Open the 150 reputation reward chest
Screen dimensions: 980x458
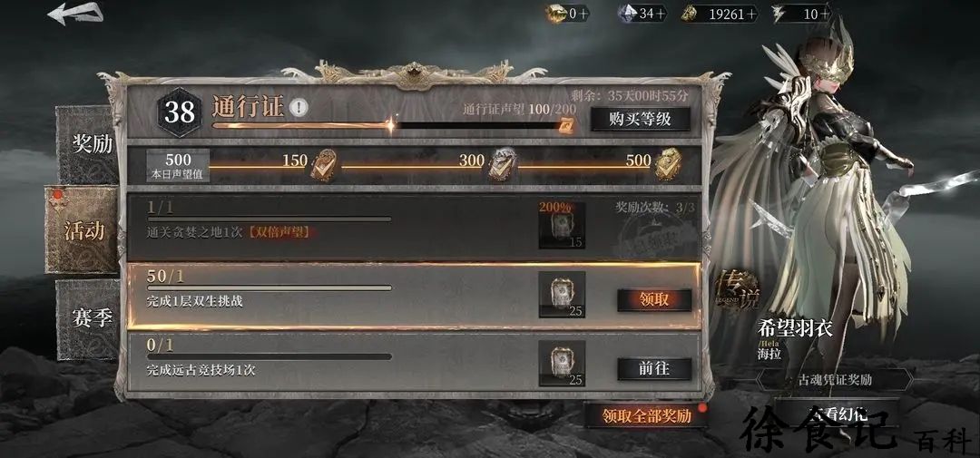[322, 165]
